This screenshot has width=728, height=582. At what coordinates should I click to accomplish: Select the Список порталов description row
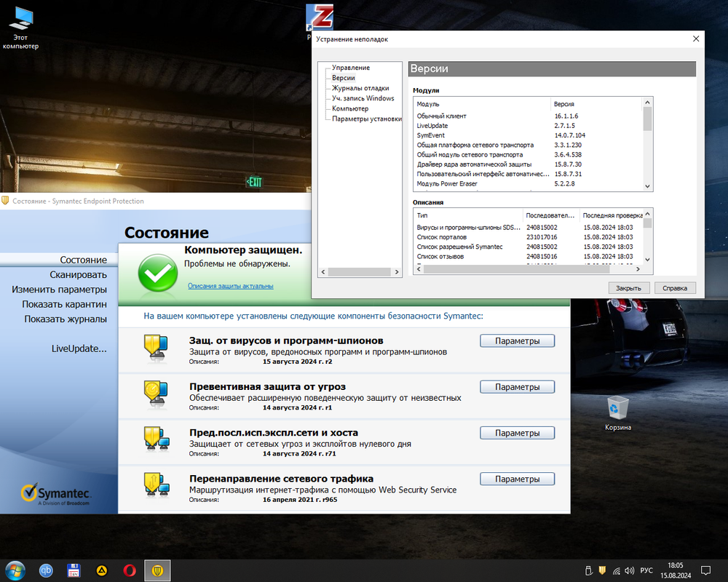pos(529,237)
